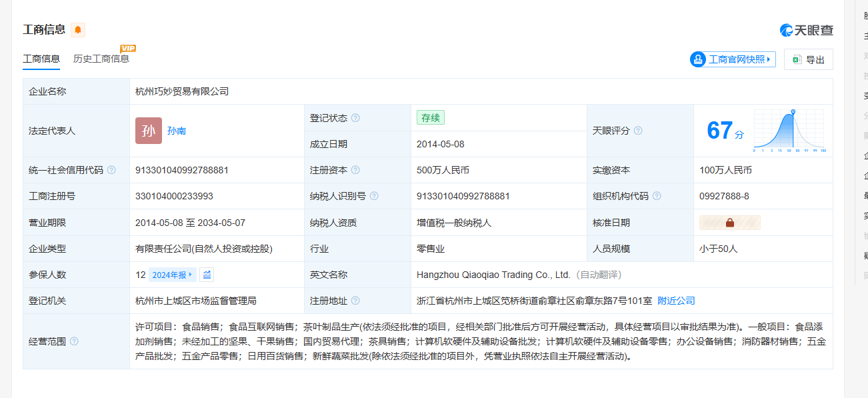Click the help icon next to 经营范围
The image size is (868, 398).
point(74,341)
